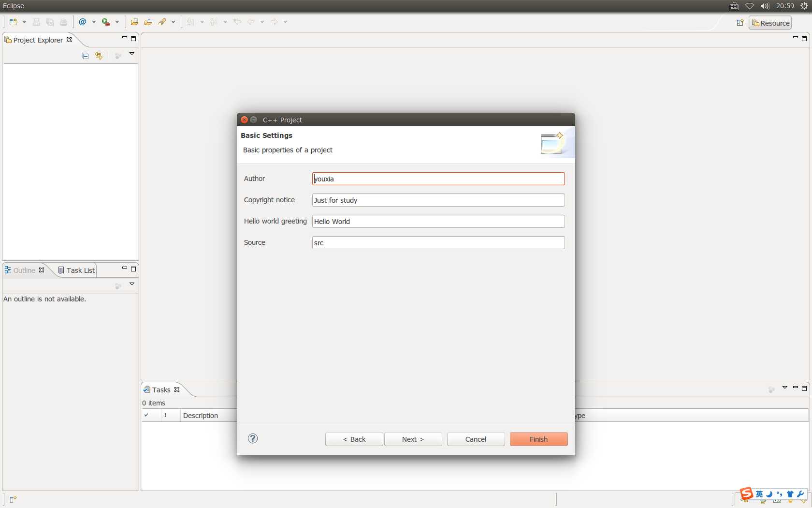812x508 pixels.
Task: Open the sound volume indicator
Action: point(765,6)
